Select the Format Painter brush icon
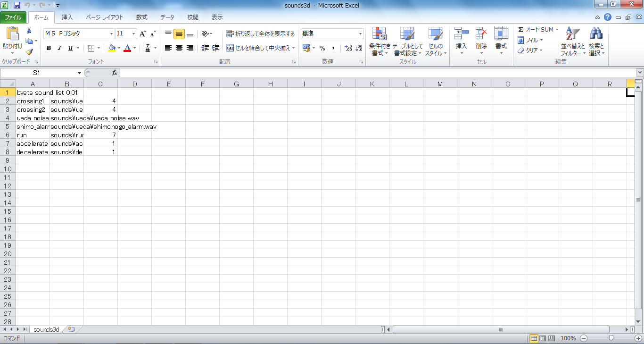The image size is (644, 344). (29, 51)
